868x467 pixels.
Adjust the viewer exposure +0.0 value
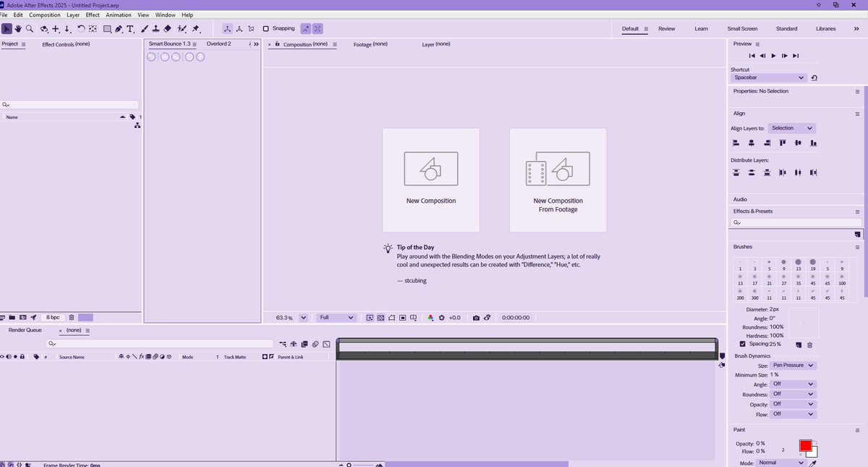coord(454,317)
